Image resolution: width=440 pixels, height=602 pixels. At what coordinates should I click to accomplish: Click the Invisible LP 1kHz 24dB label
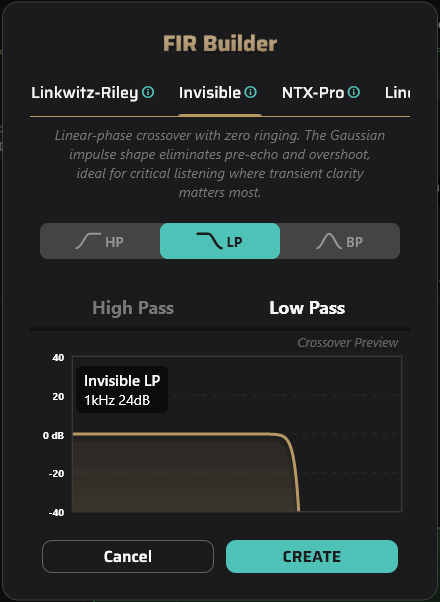pos(122,390)
